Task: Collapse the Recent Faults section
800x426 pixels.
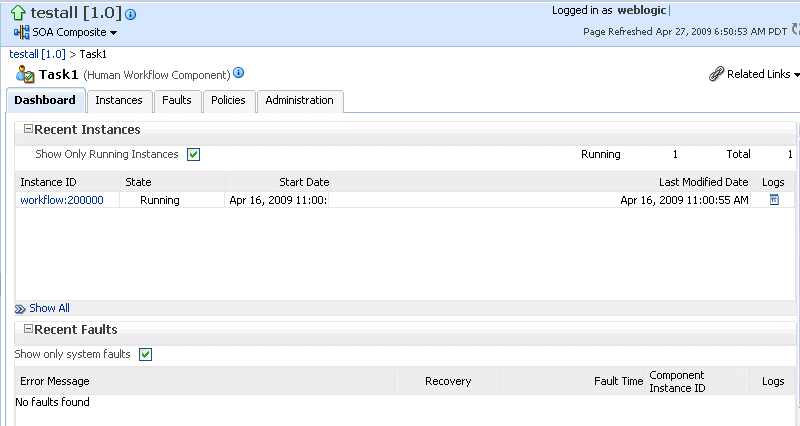Action: click(29, 329)
